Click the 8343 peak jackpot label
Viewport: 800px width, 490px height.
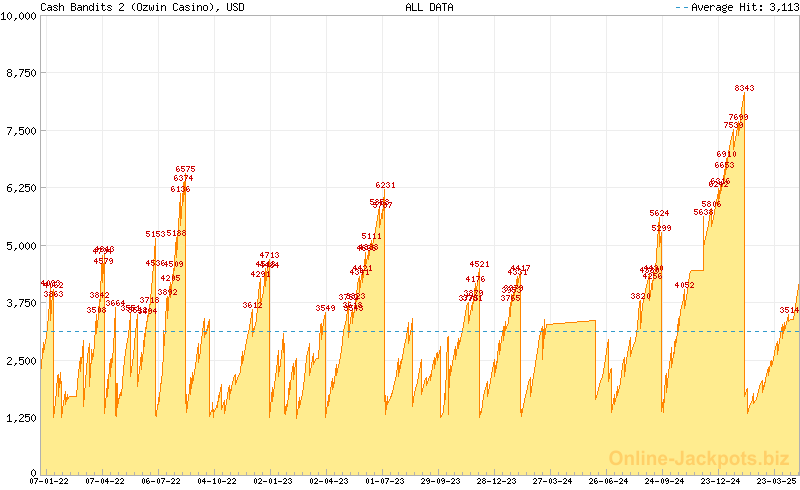tap(744, 89)
